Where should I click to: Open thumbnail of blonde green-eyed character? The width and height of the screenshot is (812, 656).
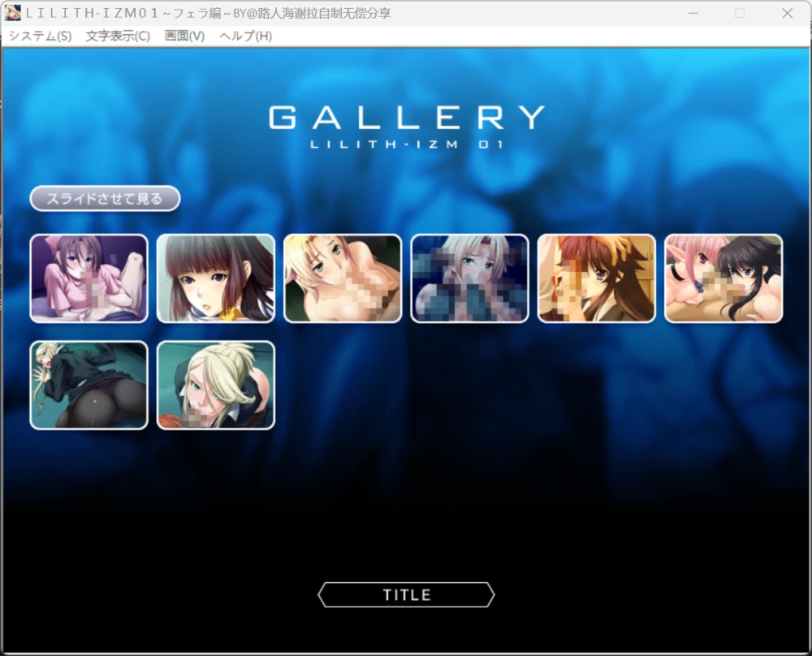343,278
